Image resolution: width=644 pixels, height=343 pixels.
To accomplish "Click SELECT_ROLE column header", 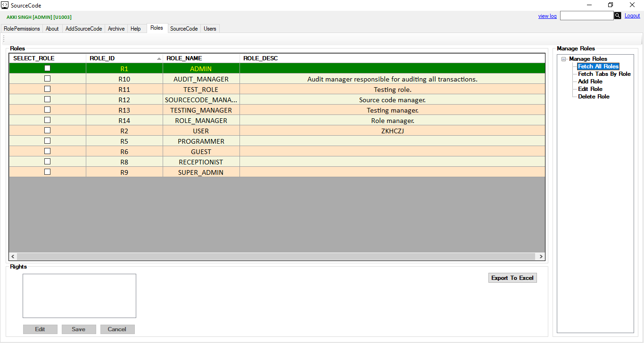I will 48,58.
